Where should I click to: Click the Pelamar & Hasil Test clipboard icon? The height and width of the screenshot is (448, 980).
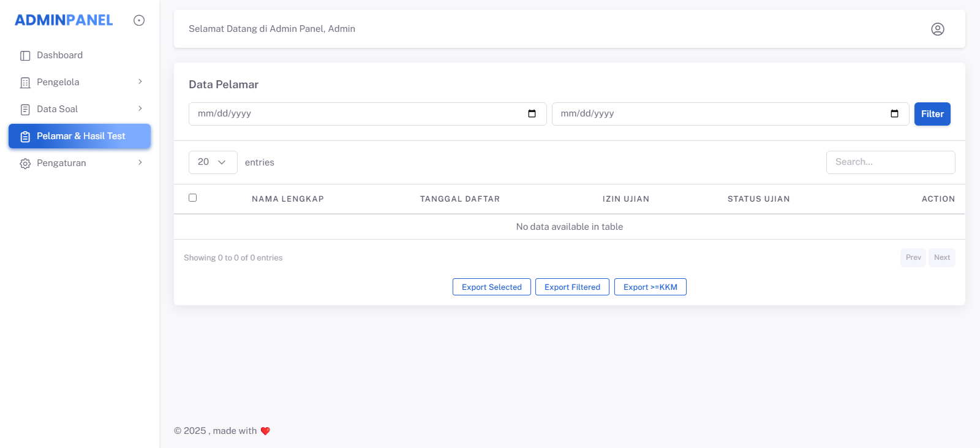click(x=25, y=137)
